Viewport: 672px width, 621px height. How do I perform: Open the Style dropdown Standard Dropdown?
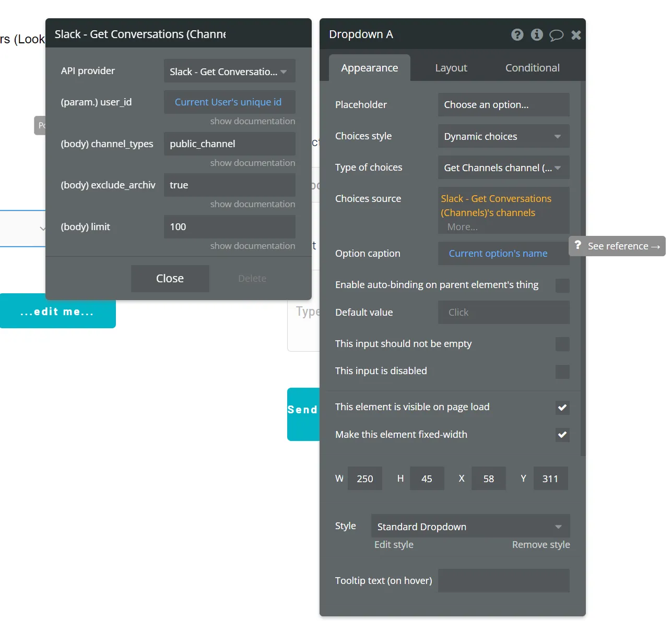point(470,526)
